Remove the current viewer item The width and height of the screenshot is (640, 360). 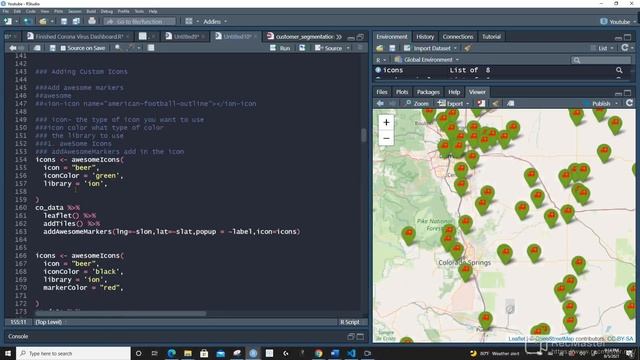point(481,103)
